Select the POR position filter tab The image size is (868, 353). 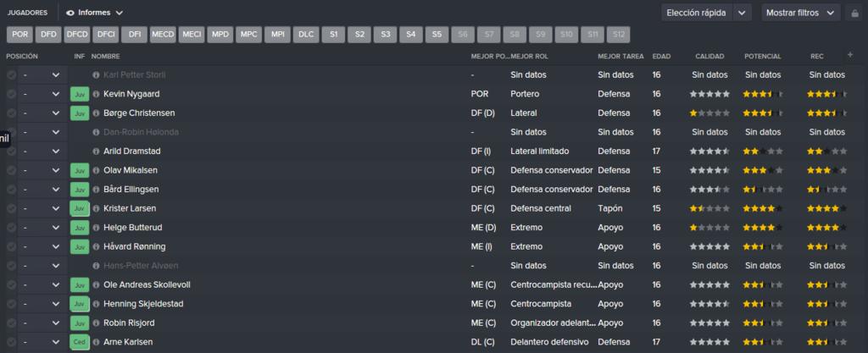pos(20,34)
